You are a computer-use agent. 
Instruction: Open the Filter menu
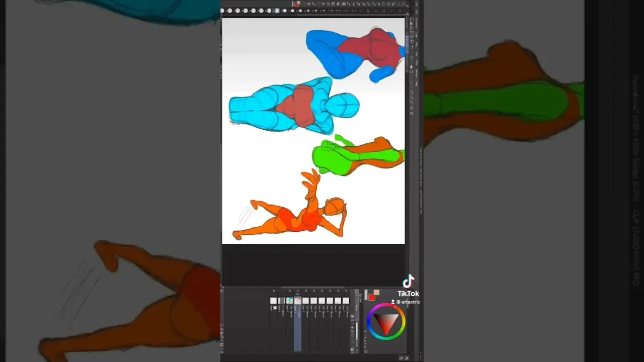point(417,63)
